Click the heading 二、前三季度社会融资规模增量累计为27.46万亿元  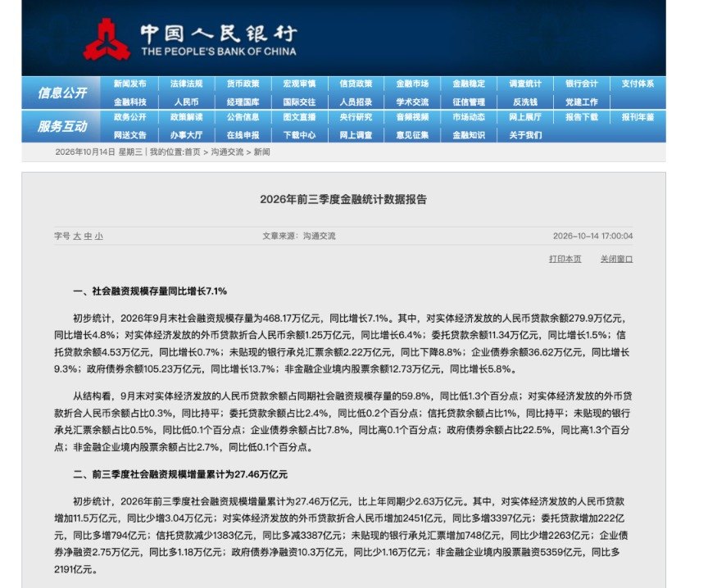tap(180, 474)
